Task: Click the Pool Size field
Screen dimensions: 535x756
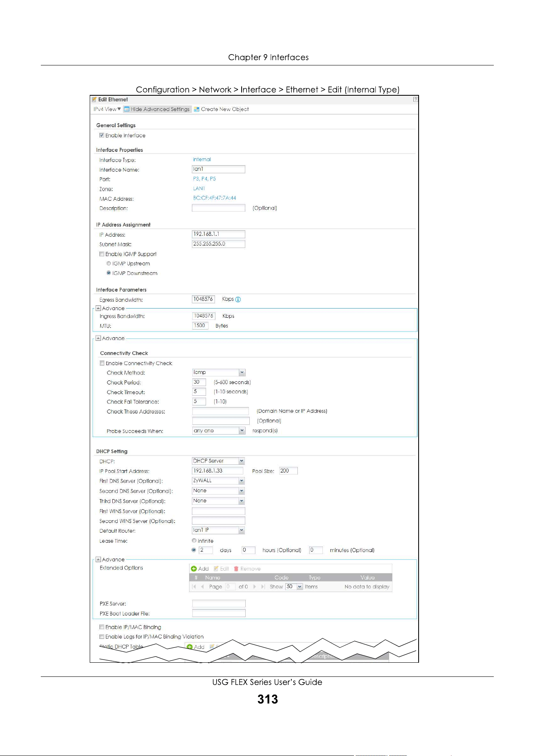Action: pos(289,471)
